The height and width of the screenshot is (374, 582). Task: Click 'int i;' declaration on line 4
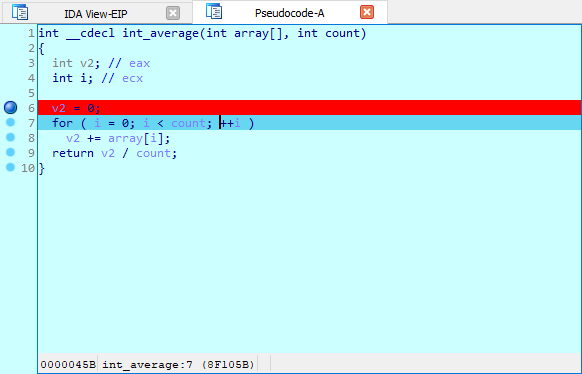tap(72, 78)
